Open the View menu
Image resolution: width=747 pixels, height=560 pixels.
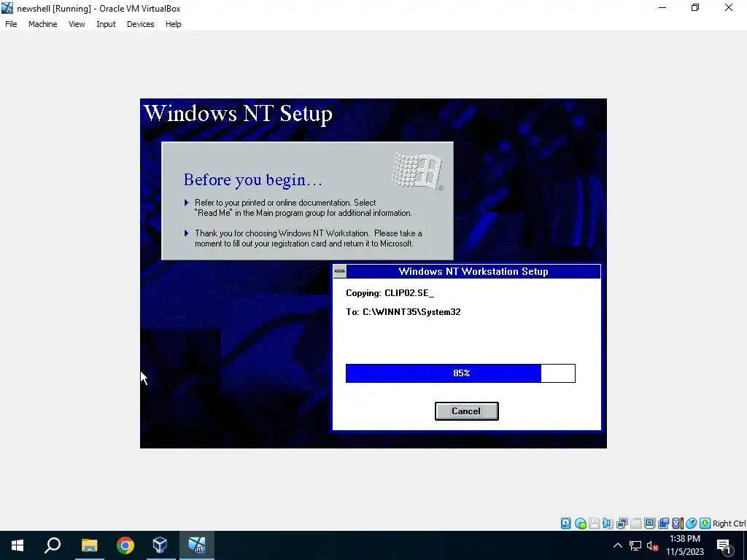(x=77, y=24)
